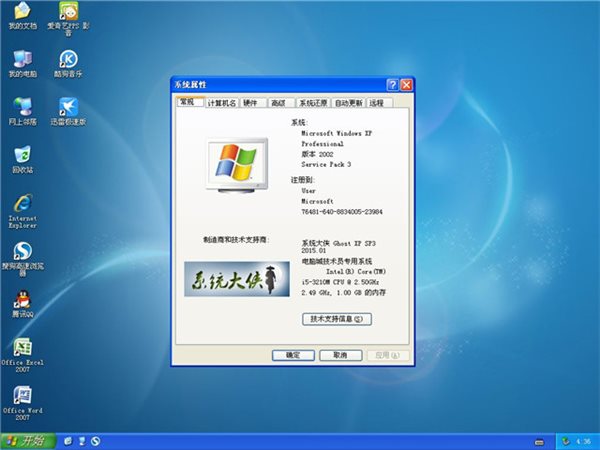Switch to the Remote (远程) tab
Screen dimensions: 600x450
[379, 103]
